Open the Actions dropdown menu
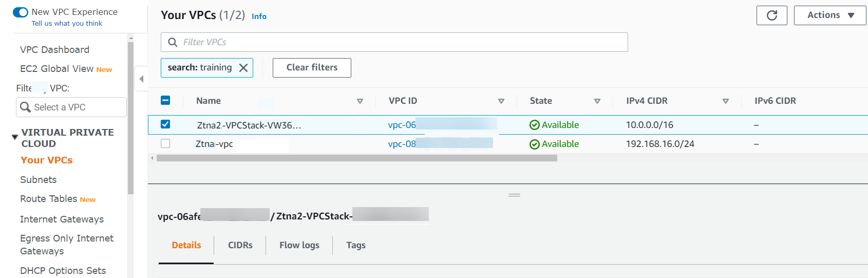868x278 pixels. (830, 15)
